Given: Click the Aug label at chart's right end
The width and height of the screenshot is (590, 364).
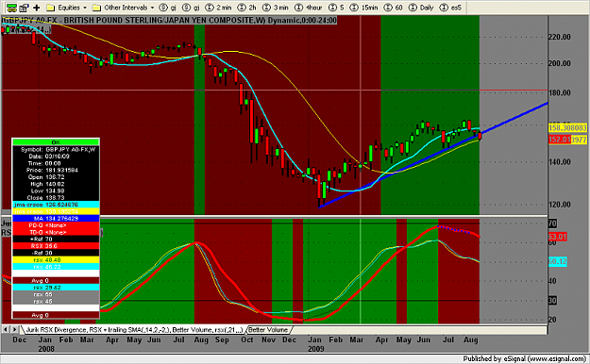Looking at the screenshot, I should point(470,339).
